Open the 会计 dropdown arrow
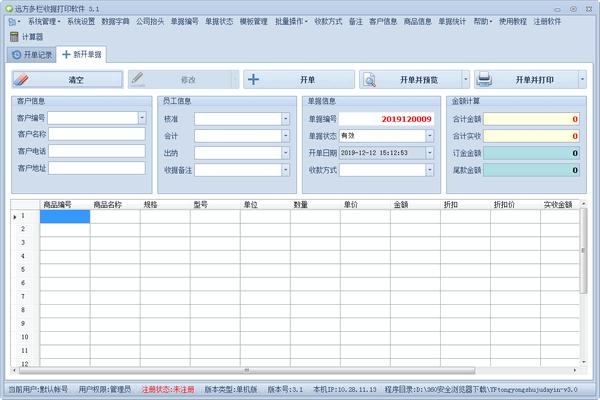Image resolution: width=600 pixels, height=400 pixels. click(x=285, y=136)
